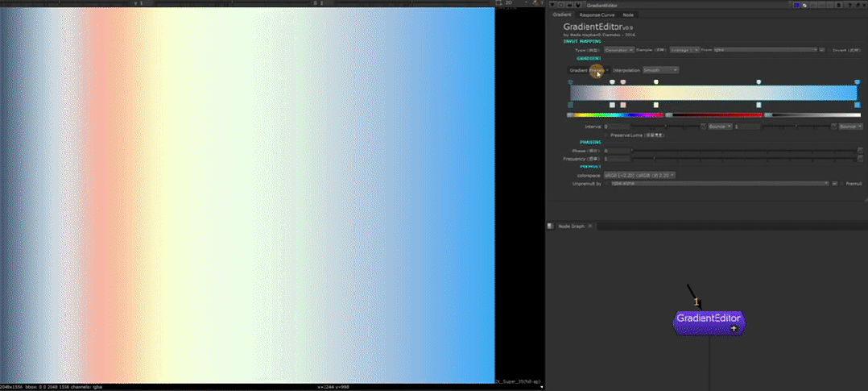The width and height of the screenshot is (868, 391).
Task: Click the Frequency animation curve icon
Action: pos(860,159)
